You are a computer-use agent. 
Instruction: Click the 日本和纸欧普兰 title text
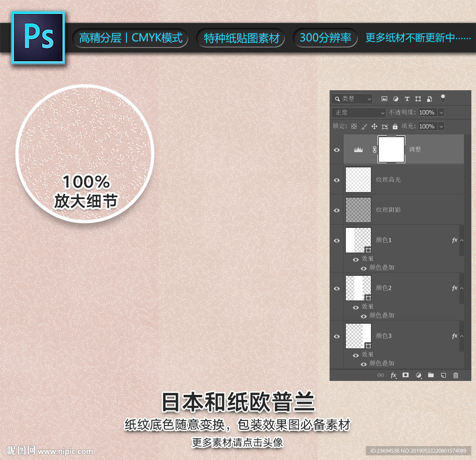point(238,402)
